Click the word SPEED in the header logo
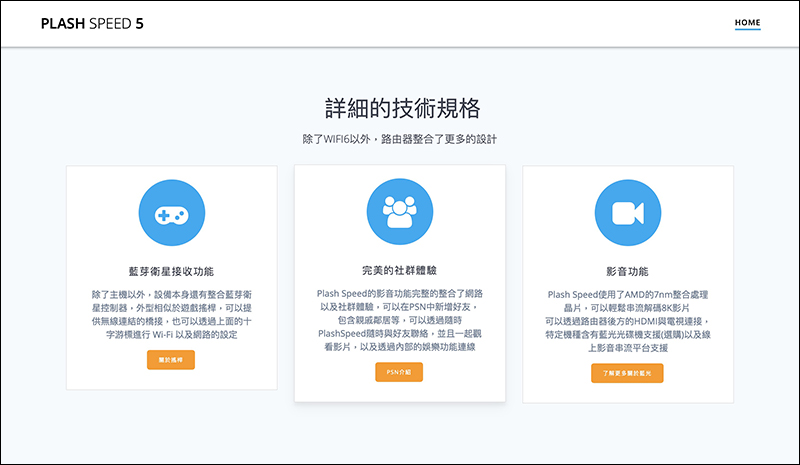Screen dimensions: 800x465 coord(110,23)
